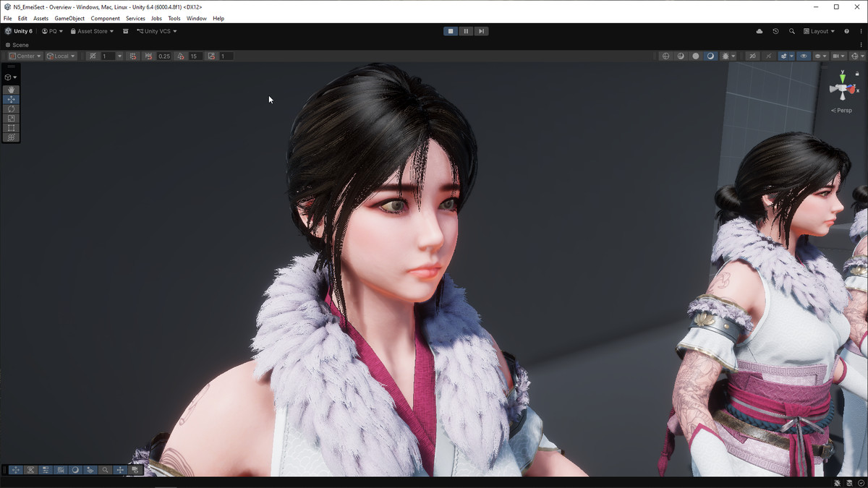The width and height of the screenshot is (868, 488).
Task: Select shaded wireframe draw mode icon
Action: pyautogui.click(x=681, y=56)
